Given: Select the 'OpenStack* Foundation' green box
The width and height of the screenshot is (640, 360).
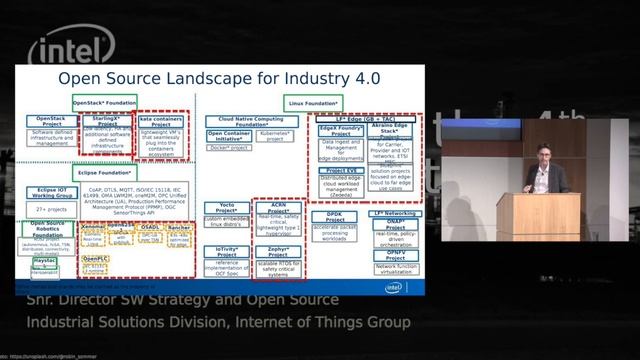Looking at the screenshot, I should pyautogui.click(x=104, y=103).
